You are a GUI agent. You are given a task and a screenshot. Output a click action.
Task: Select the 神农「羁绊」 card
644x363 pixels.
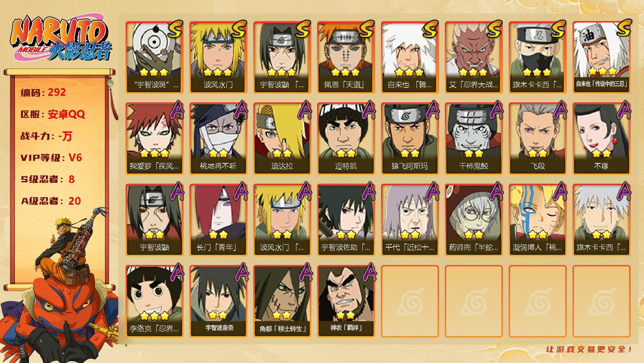346,301
